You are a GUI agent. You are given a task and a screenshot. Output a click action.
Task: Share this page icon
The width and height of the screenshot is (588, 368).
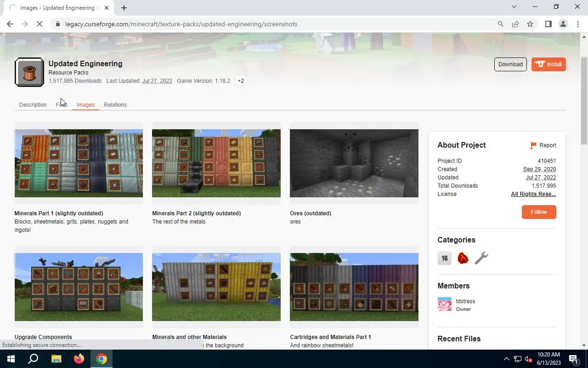pos(515,24)
